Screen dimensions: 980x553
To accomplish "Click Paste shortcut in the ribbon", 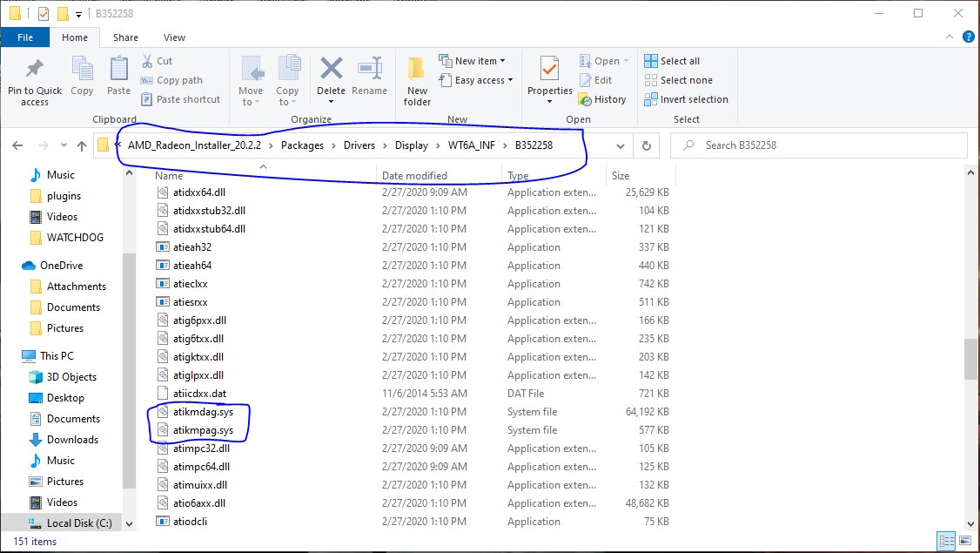I will [x=181, y=99].
